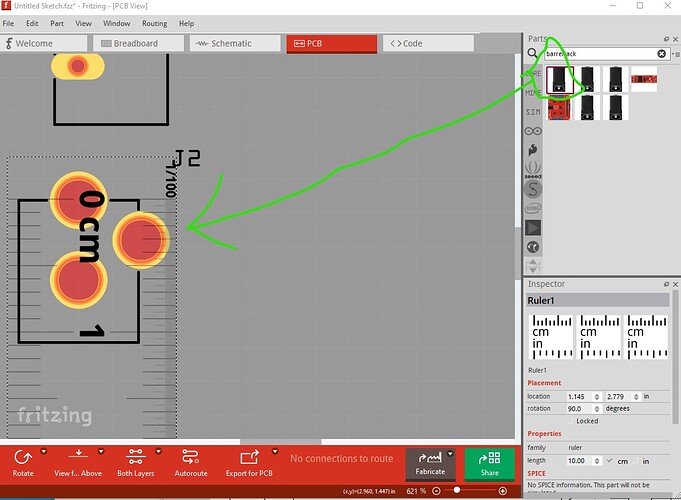Click the green Share button

coord(489,464)
